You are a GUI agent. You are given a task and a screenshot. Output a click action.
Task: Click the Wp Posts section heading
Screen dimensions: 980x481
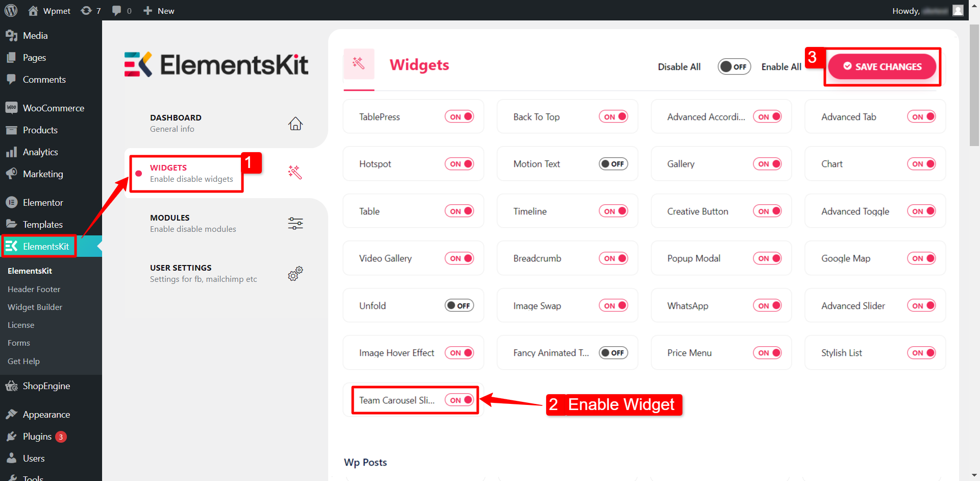(x=365, y=462)
